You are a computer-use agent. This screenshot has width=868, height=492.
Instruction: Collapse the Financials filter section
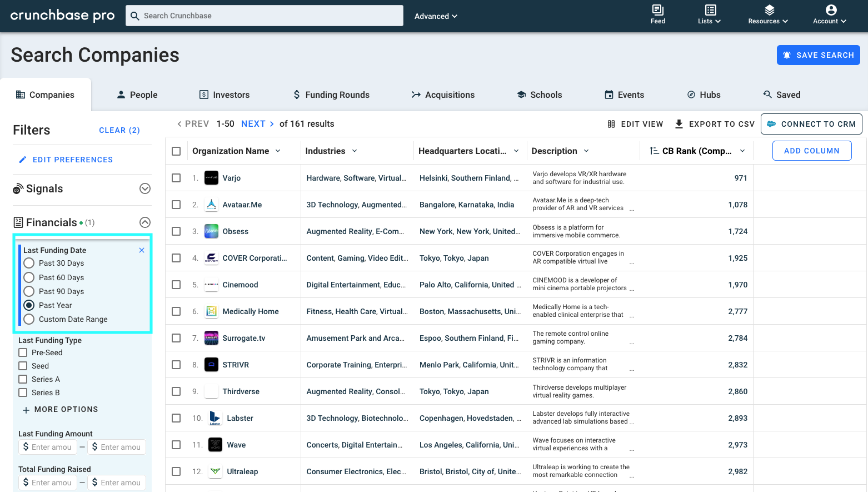click(145, 222)
